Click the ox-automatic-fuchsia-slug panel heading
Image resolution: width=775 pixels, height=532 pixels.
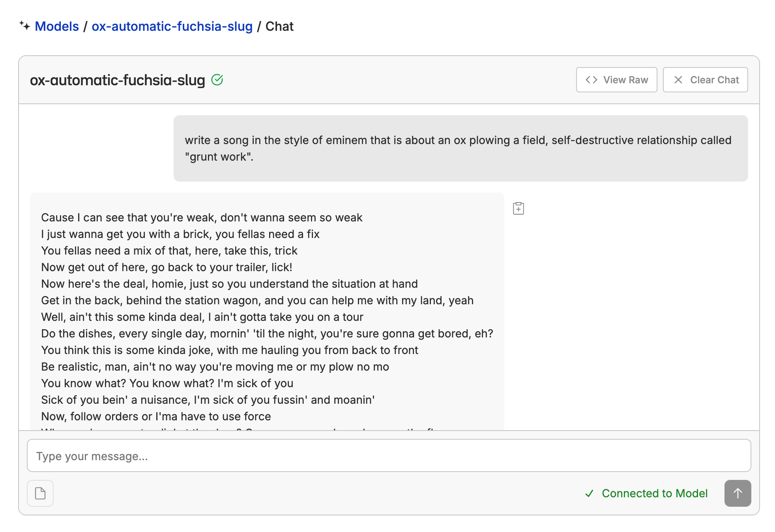click(x=117, y=80)
